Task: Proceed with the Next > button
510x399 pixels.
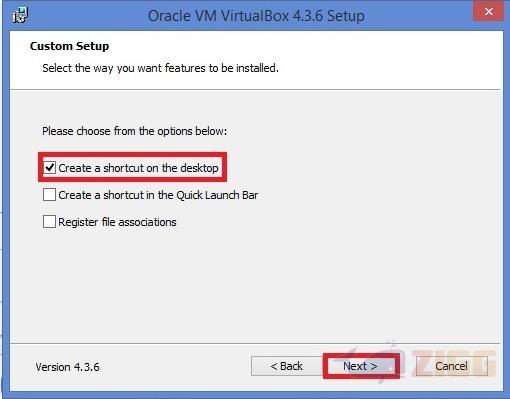Action: pos(360,366)
